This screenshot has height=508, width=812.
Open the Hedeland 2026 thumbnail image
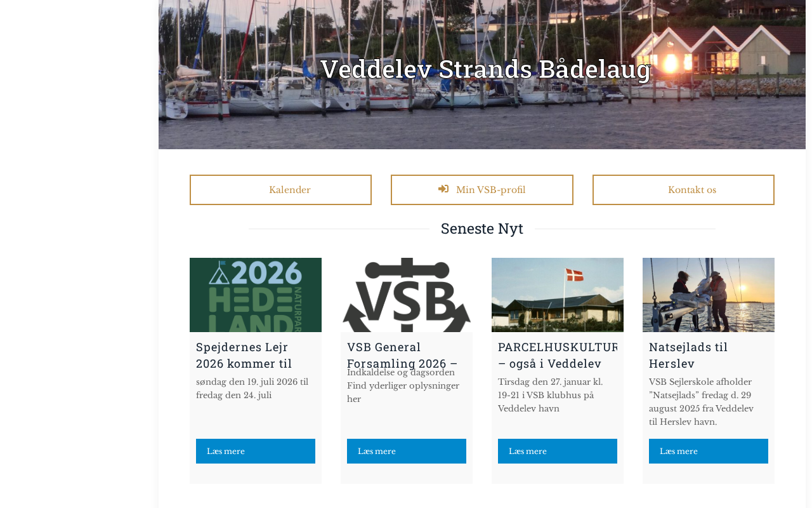(256, 295)
